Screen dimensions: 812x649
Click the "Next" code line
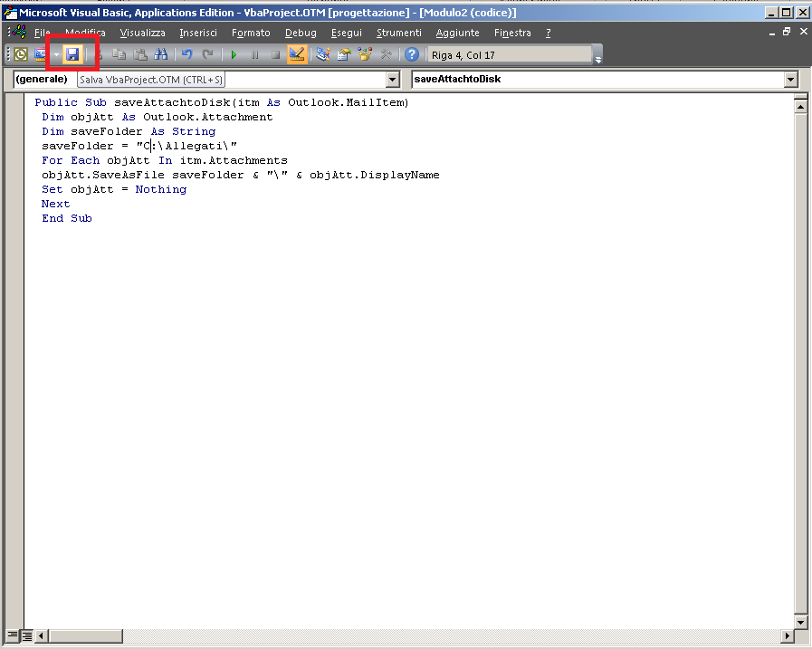click(55, 204)
